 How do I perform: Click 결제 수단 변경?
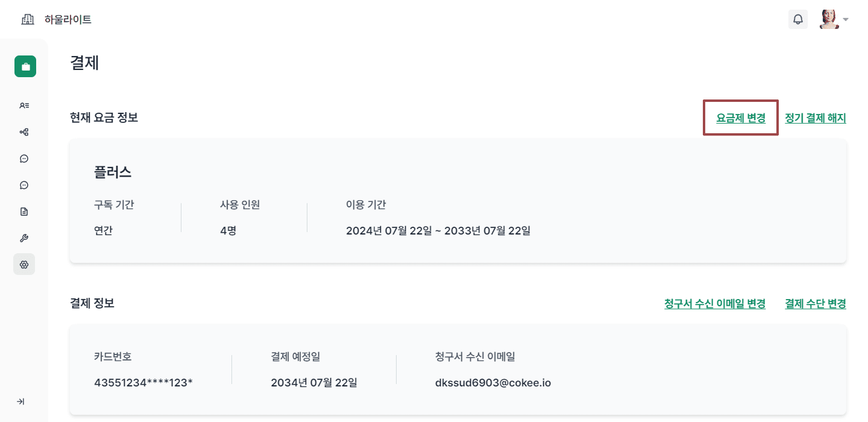click(x=815, y=304)
